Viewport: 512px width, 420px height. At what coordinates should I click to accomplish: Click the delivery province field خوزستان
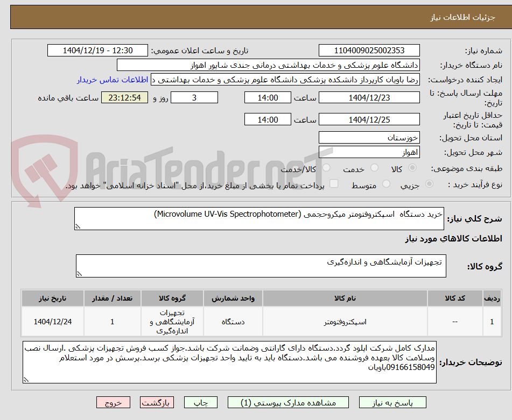coord(369,138)
